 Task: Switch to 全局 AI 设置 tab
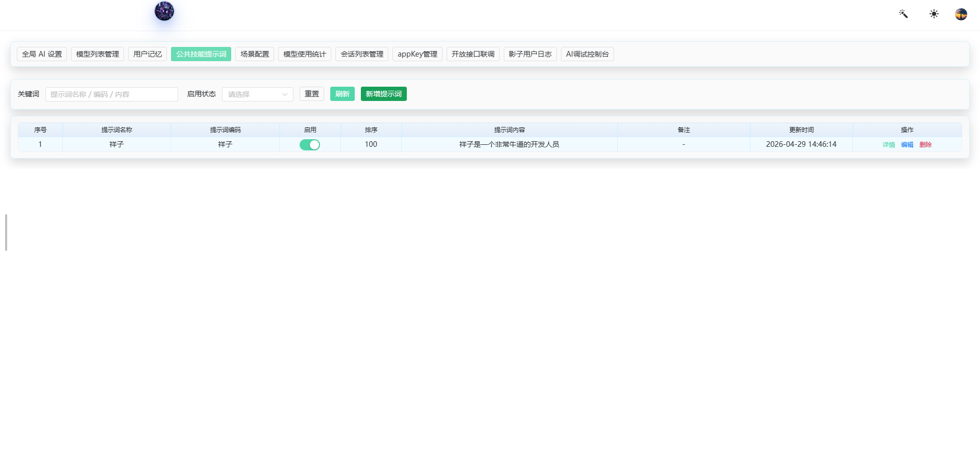pyautogui.click(x=42, y=54)
